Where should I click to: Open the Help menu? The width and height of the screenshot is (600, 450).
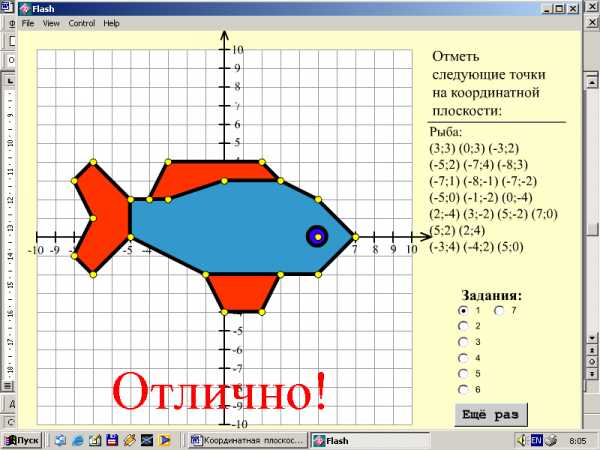tap(111, 23)
